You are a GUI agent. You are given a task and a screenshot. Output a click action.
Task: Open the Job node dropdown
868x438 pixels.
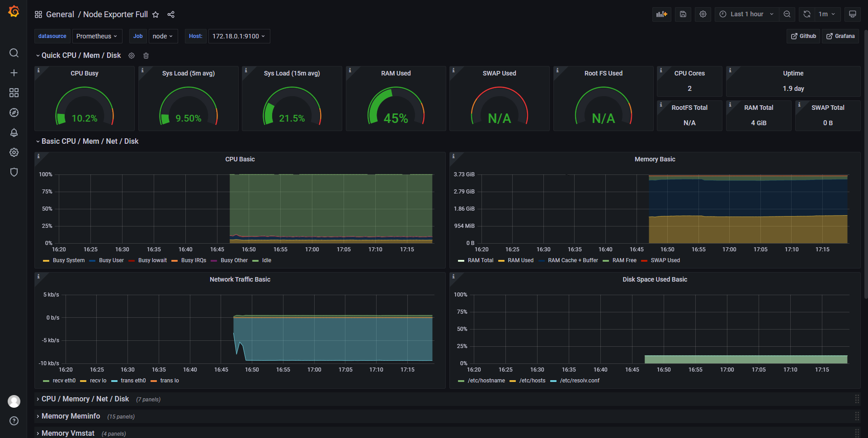tap(163, 36)
